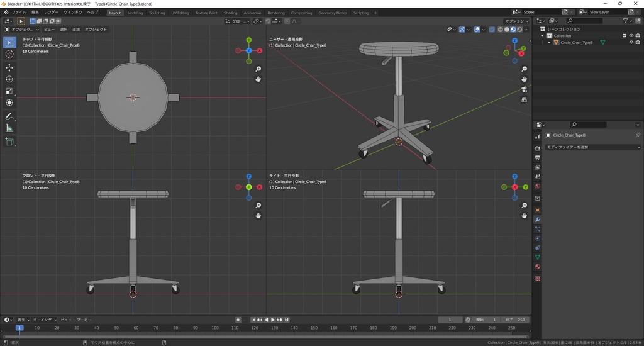Open the Options (オプション) dropdown in the viewport
Image resolution: width=644 pixels, height=346 pixels.
point(516,21)
